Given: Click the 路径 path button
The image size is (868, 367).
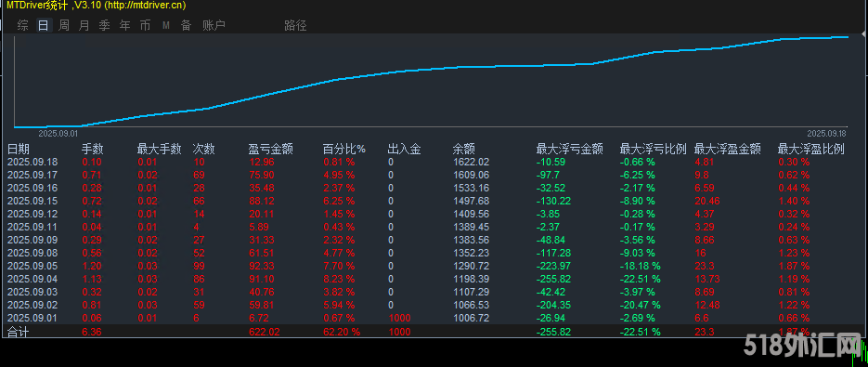Looking at the screenshot, I should tap(295, 25).
